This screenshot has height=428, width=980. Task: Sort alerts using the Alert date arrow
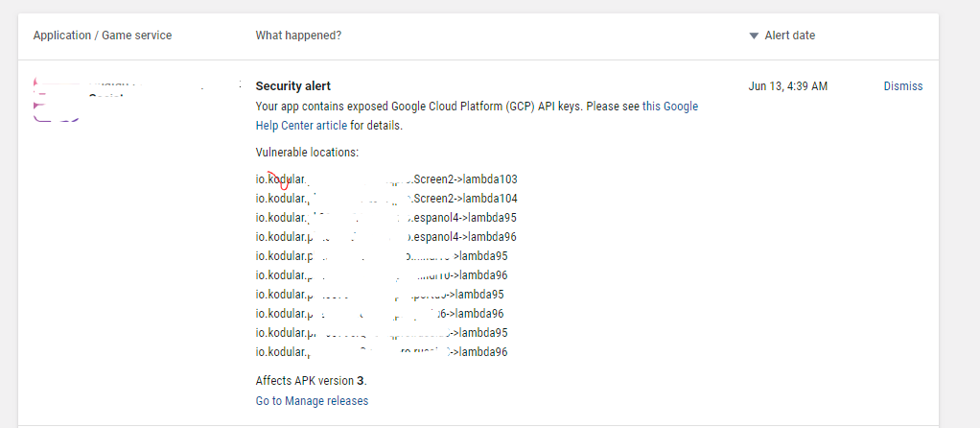point(754,36)
